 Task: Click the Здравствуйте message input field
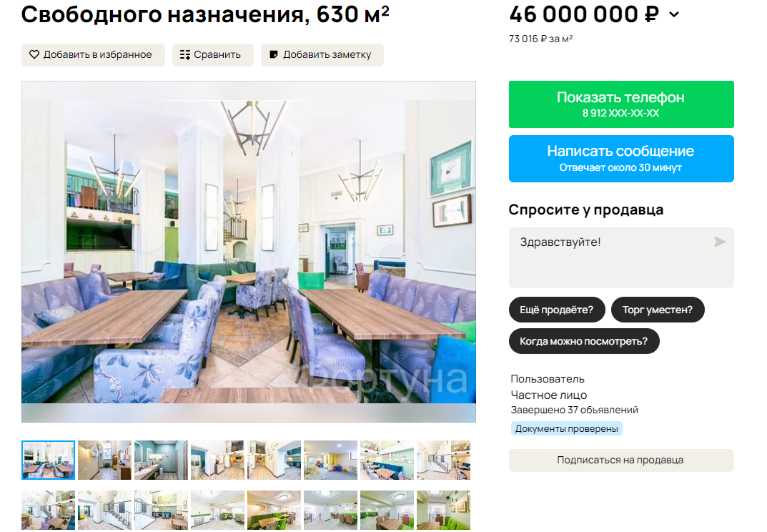[621, 257]
